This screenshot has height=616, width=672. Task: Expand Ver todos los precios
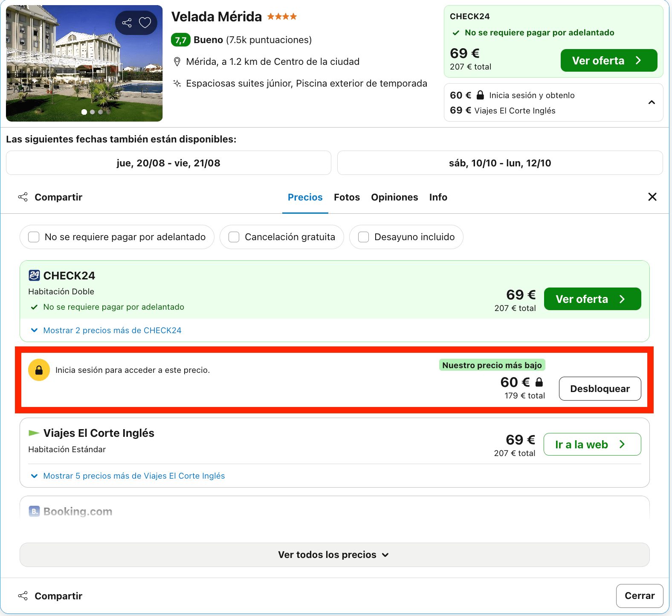click(x=334, y=555)
